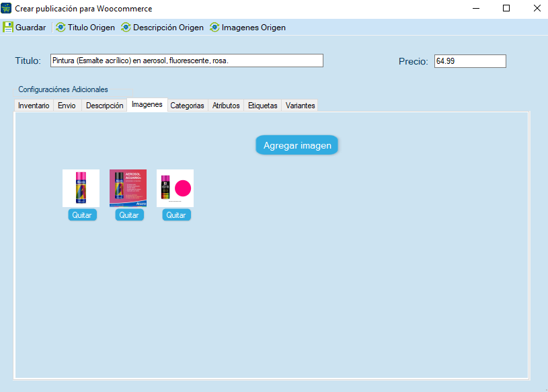Switch to the Etiquetas tab
This screenshot has height=392, width=548.
coord(262,106)
